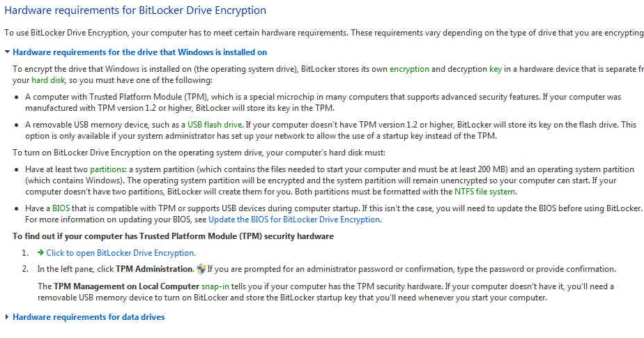Image resolution: width=644 pixels, height=338 pixels.
Task: Click the Windows is installed on heading text
Action: pos(139,52)
